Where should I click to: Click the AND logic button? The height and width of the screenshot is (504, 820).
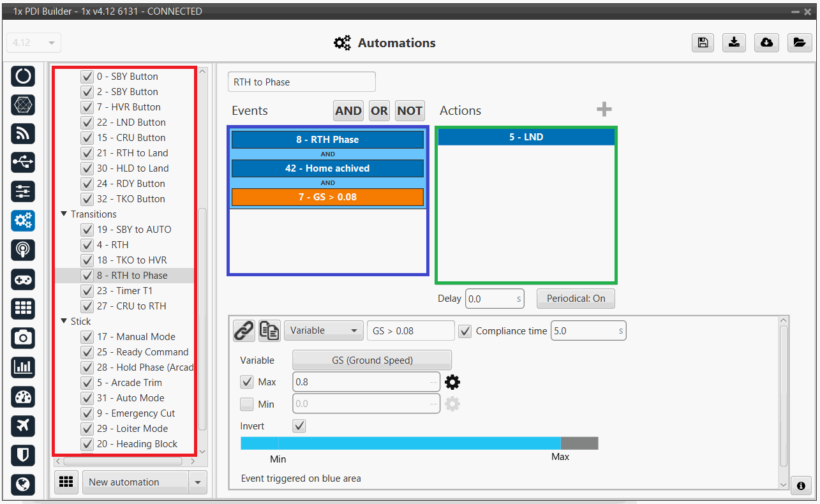[x=348, y=110]
